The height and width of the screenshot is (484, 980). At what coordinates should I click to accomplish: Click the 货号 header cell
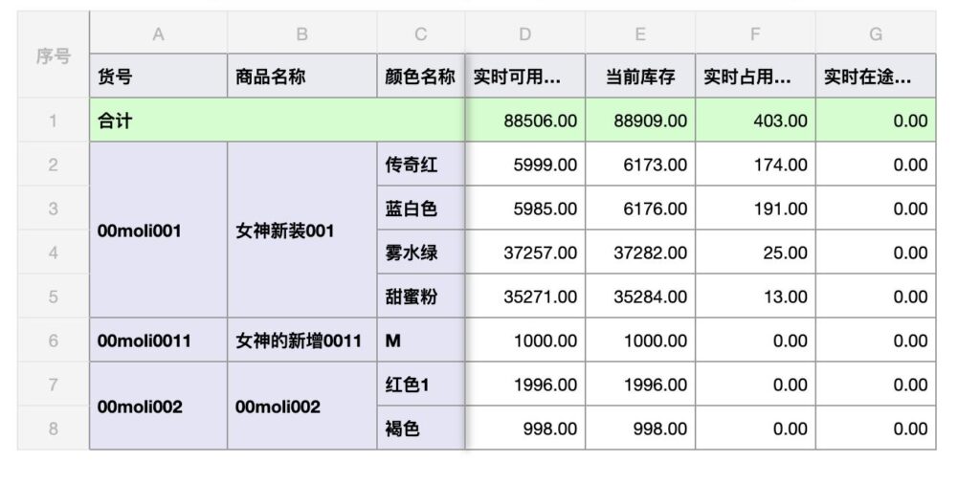tap(158, 77)
